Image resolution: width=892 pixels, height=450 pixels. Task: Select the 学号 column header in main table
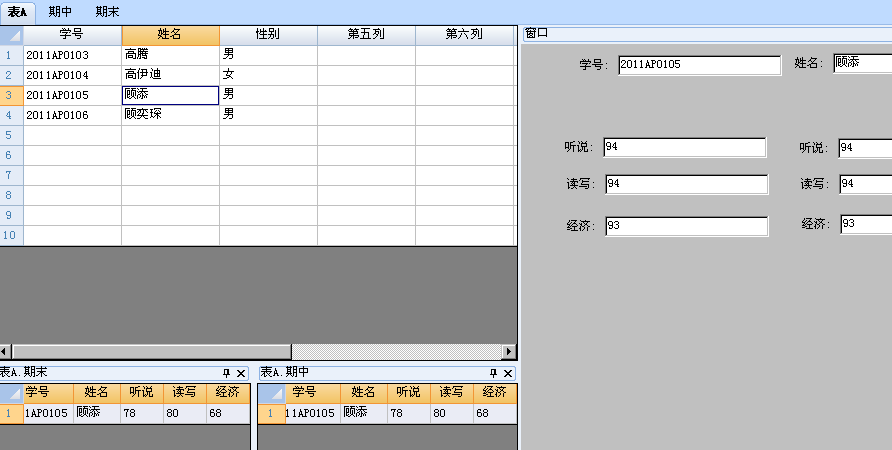(x=72, y=35)
